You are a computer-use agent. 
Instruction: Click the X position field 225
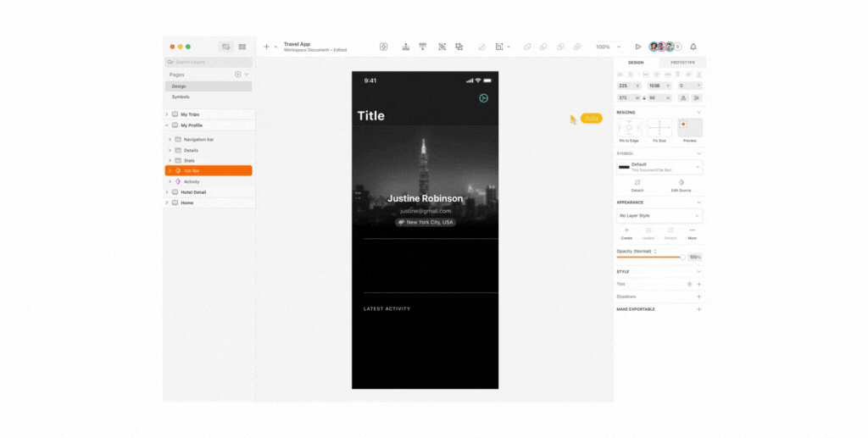point(629,86)
